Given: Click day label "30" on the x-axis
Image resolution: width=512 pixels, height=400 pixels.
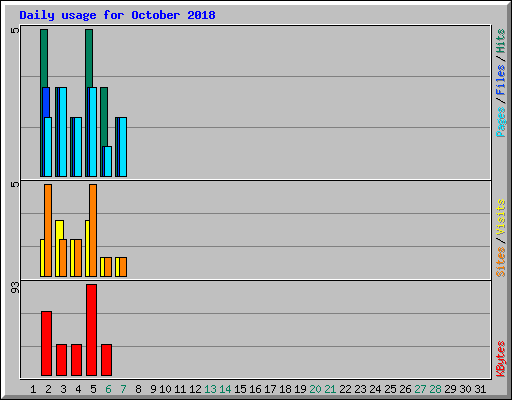Looking at the screenshot, I should [x=465, y=389].
